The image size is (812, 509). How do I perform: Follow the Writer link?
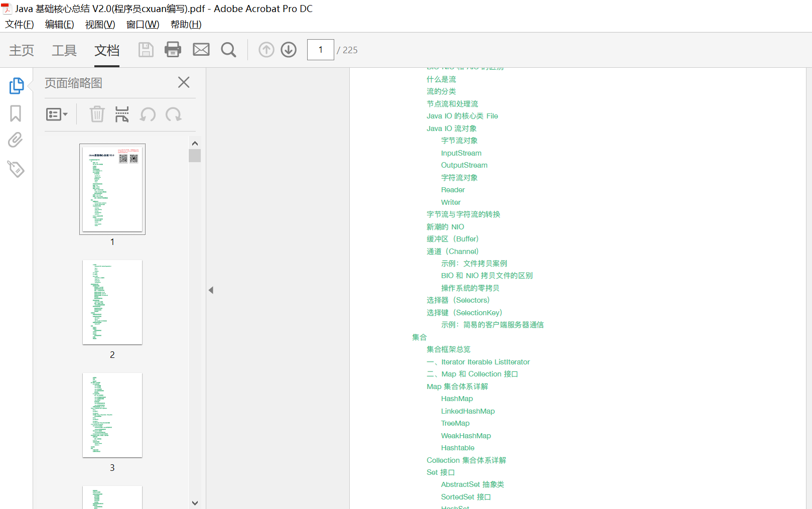(x=451, y=202)
